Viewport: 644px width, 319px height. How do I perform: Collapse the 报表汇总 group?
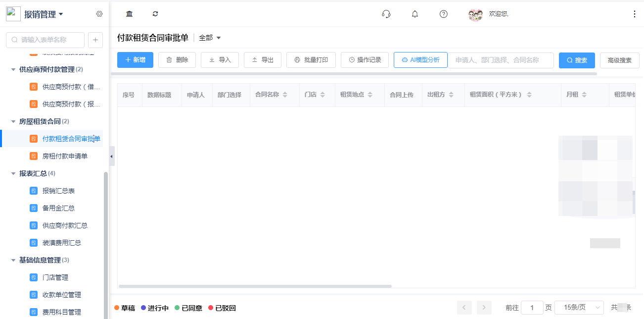pyautogui.click(x=13, y=173)
